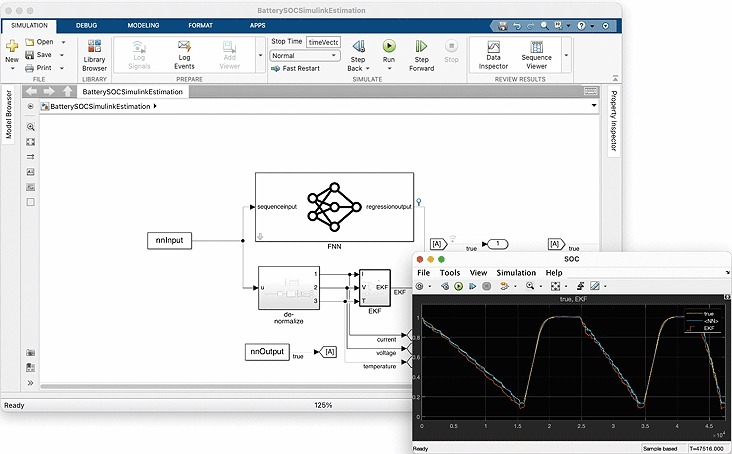The image size is (732, 454).
Task: Select the FNN neural network block
Action: click(x=334, y=207)
